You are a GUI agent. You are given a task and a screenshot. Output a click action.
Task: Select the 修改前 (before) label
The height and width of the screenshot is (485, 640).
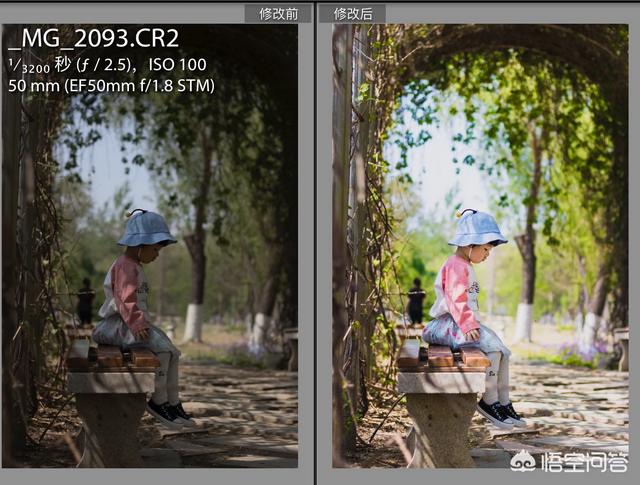point(278,14)
